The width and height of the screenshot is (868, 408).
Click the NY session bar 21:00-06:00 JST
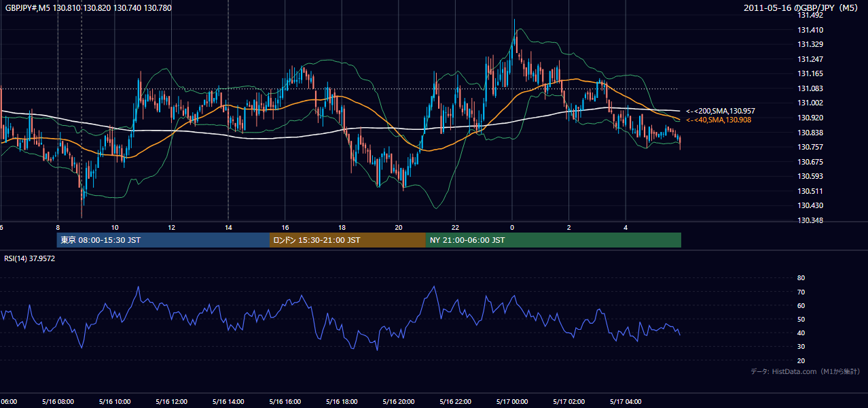(x=554, y=240)
